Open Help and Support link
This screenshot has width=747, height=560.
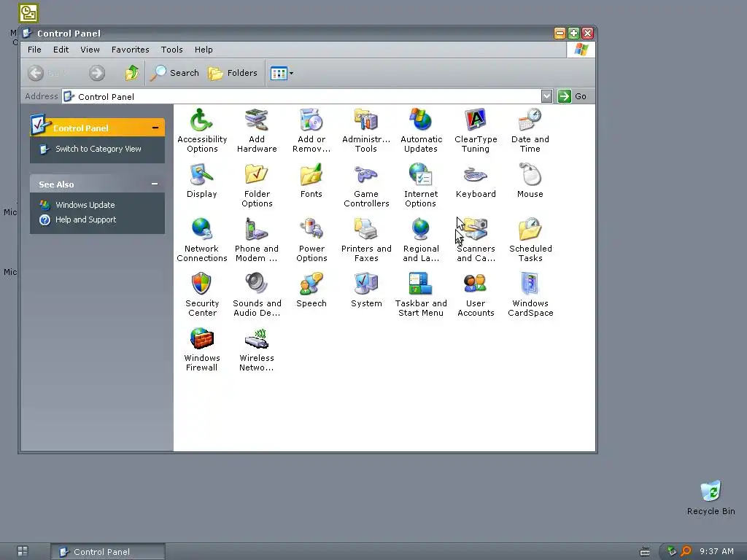point(86,219)
